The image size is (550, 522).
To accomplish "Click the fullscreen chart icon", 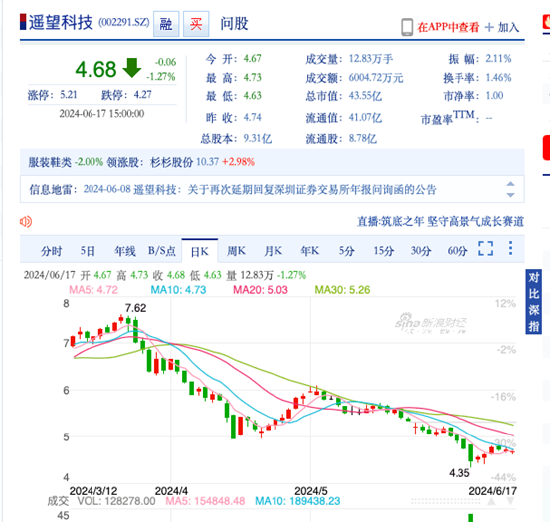I will tap(485, 248).
